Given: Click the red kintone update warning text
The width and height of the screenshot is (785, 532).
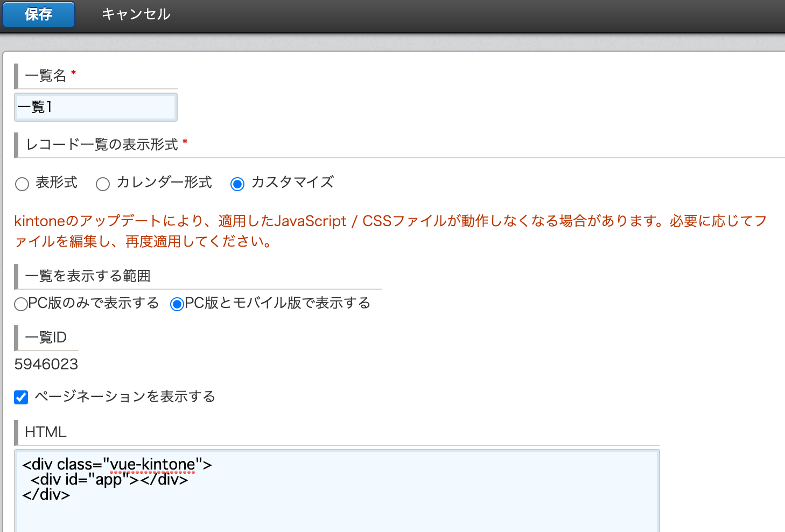Looking at the screenshot, I should click(x=390, y=231).
